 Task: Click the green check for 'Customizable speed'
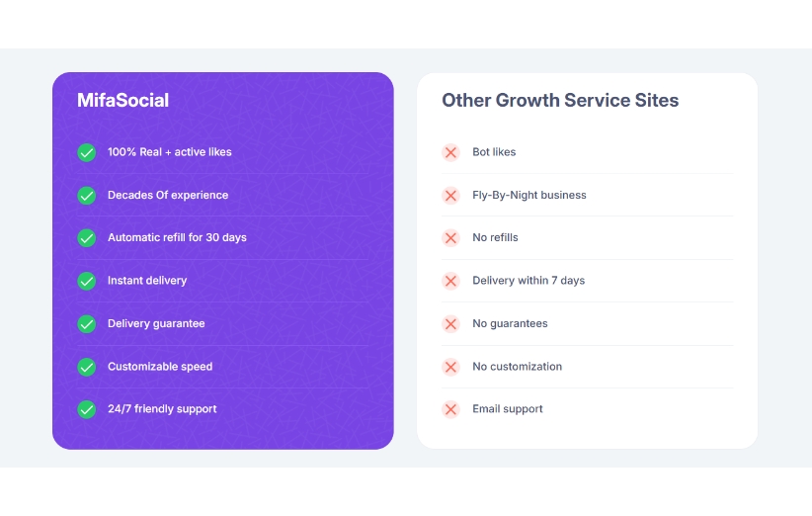(87, 367)
